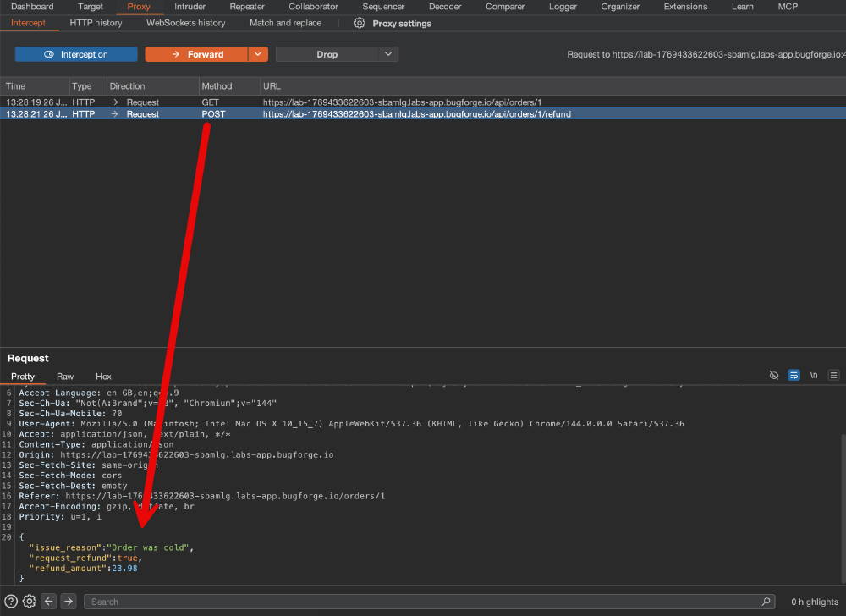Click the 0 highlights label

(815, 602)
